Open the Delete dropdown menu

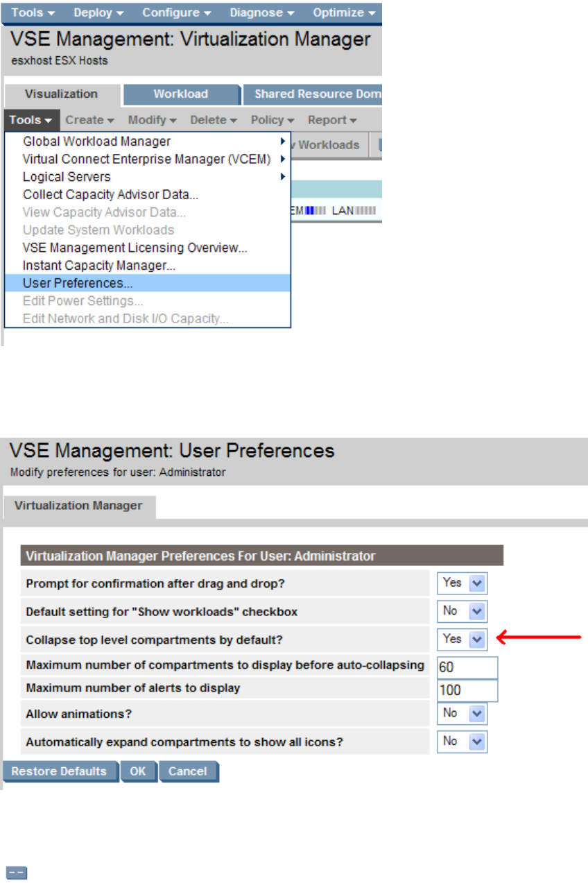214,120
